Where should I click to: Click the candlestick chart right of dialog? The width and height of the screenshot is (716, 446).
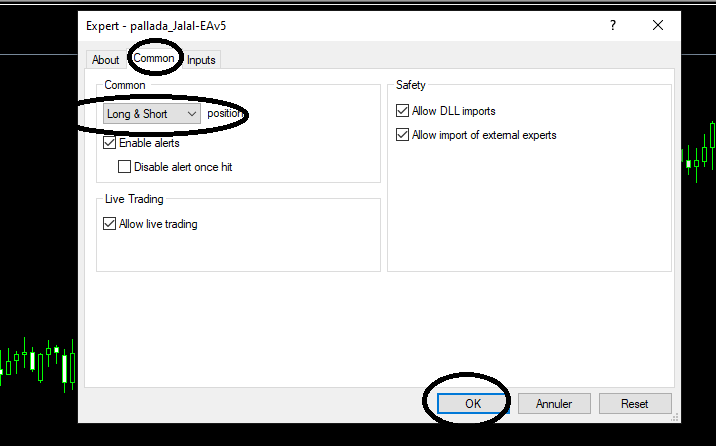[x=699, y=152]
